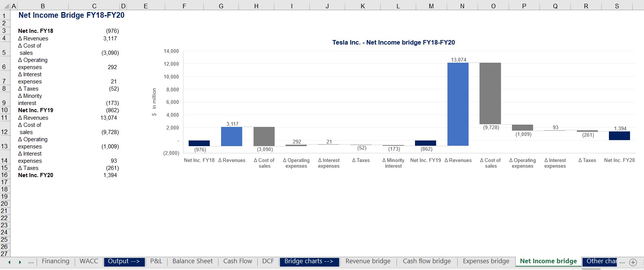Open the Financing sheet tab
Image resolution: width=644 pixels, height=270 pixels.
(55, 261)
